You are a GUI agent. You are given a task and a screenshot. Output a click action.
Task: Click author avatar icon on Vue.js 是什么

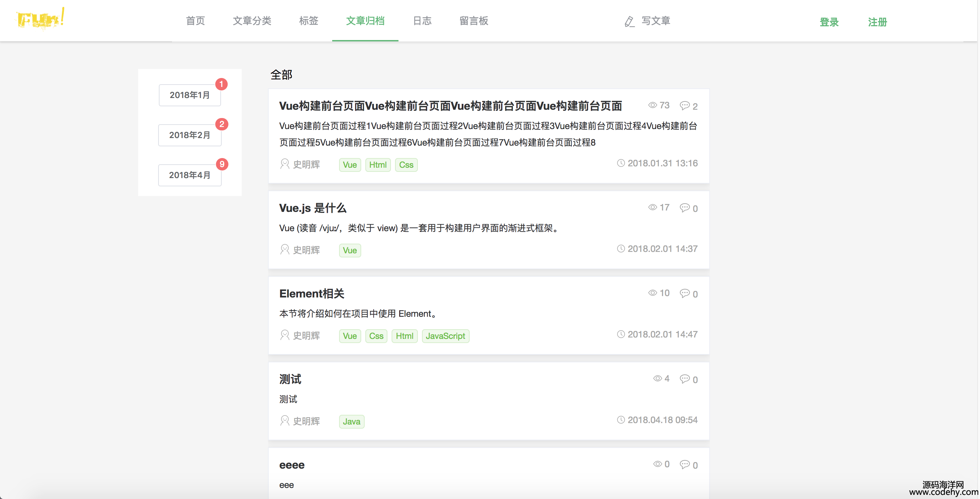click(x=285, y=249)
